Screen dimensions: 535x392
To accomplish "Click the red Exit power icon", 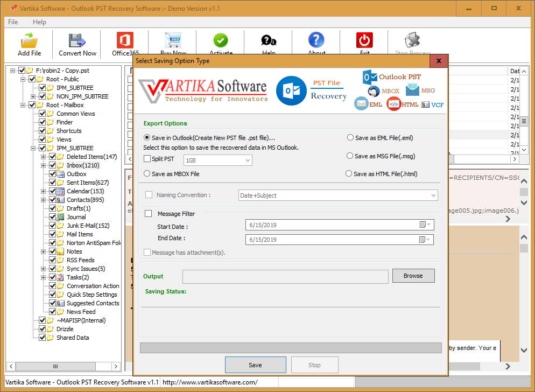I will [x=364, y=40].
